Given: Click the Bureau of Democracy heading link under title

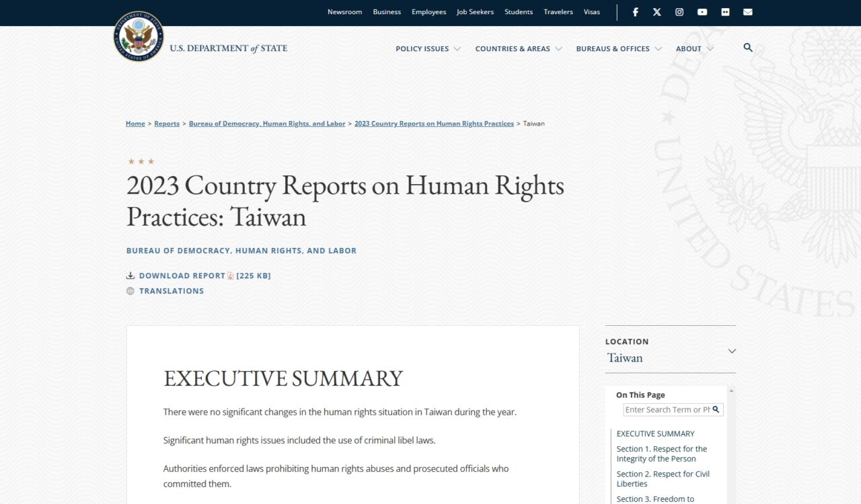Looking at the screenshot, I should click(241, 251).
